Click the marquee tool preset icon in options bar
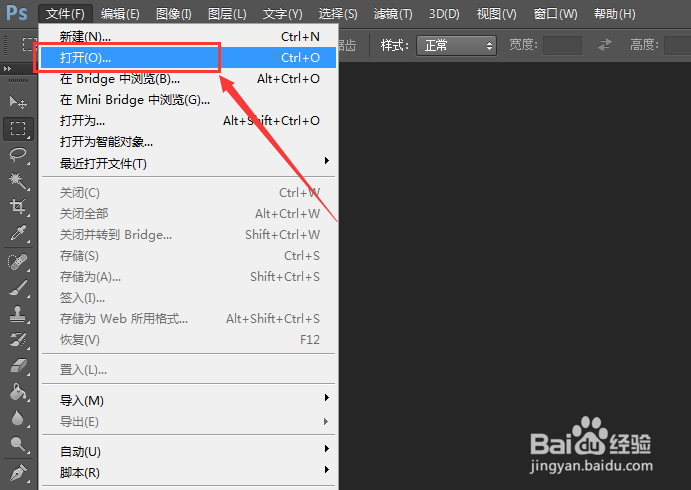691x490 pixels. pos(30,45)
